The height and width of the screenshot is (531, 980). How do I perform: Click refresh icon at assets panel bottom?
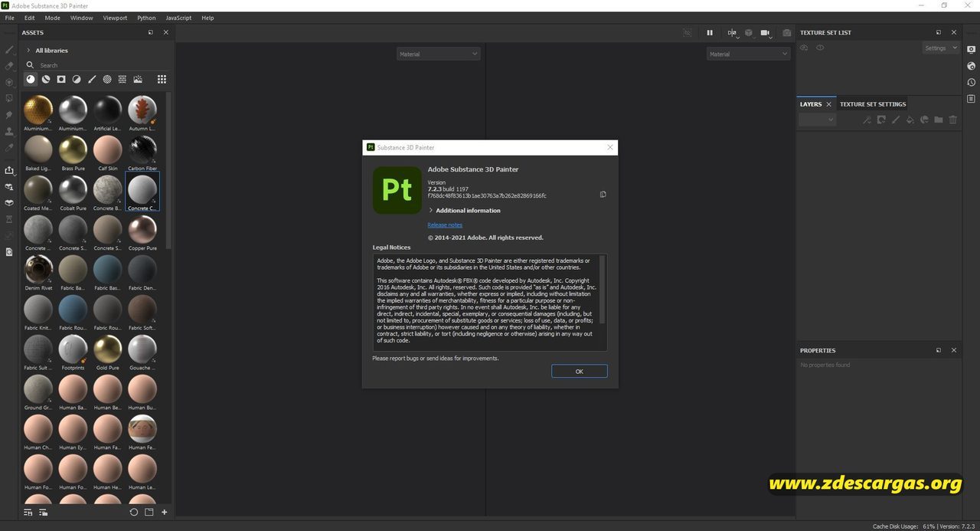click(134, 512)
